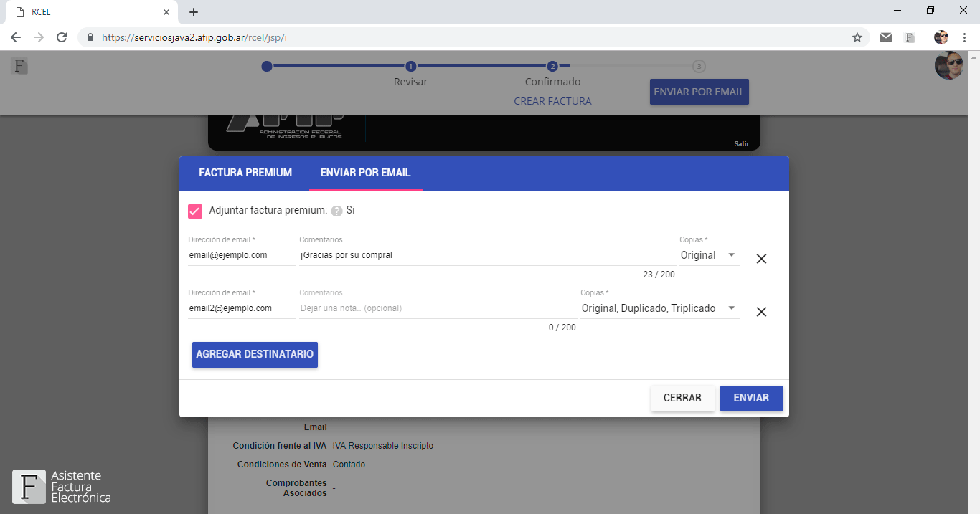This screenshot has width=980, height=514.
Task: Remove the email@ejemplo.com recipient row
Action: 761,259
